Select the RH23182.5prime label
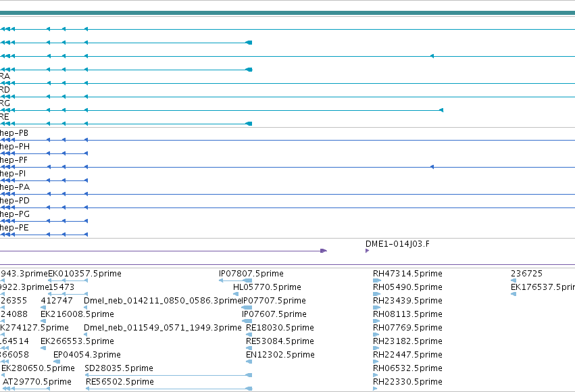Viewport: 575px width, 392px height. pyautogui.click(x=407, y=341)
